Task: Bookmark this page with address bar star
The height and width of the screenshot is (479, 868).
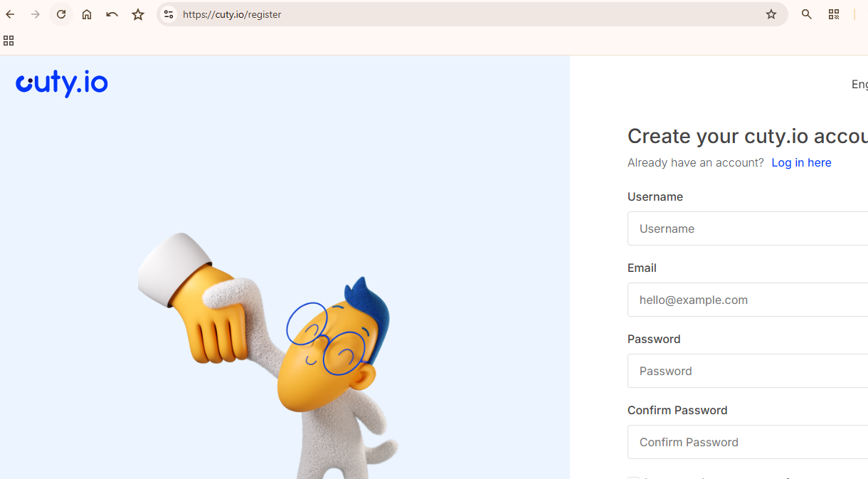Action: click(x=771, y=14)
